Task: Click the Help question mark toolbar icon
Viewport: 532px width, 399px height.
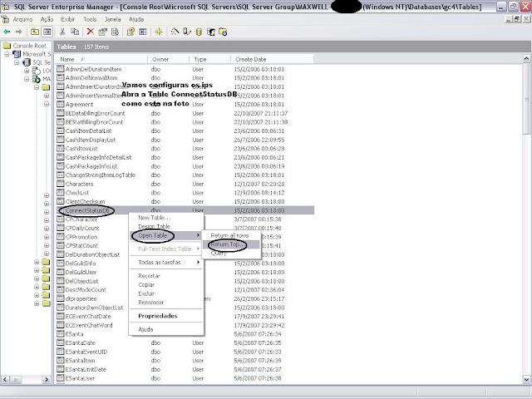Action: pos(131,32)
